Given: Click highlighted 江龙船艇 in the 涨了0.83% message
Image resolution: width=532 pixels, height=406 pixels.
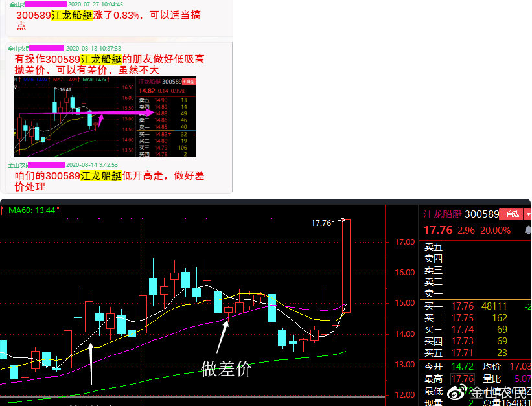Looking at the screenshot, I should (x=72, y=16).
